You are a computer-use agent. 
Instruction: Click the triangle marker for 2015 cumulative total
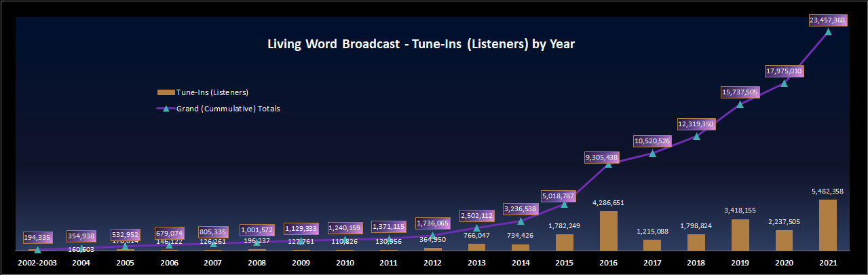pyautogui.click(x=564, y=204)
